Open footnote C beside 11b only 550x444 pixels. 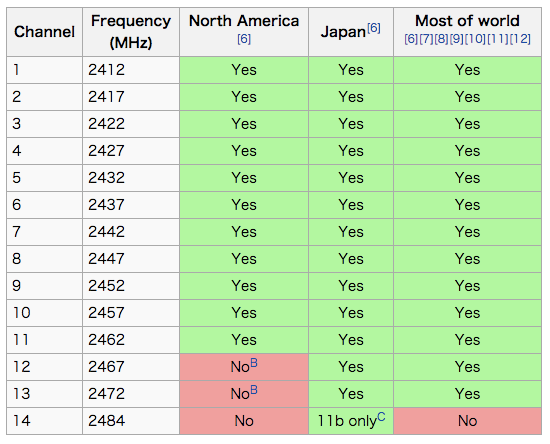381,417
